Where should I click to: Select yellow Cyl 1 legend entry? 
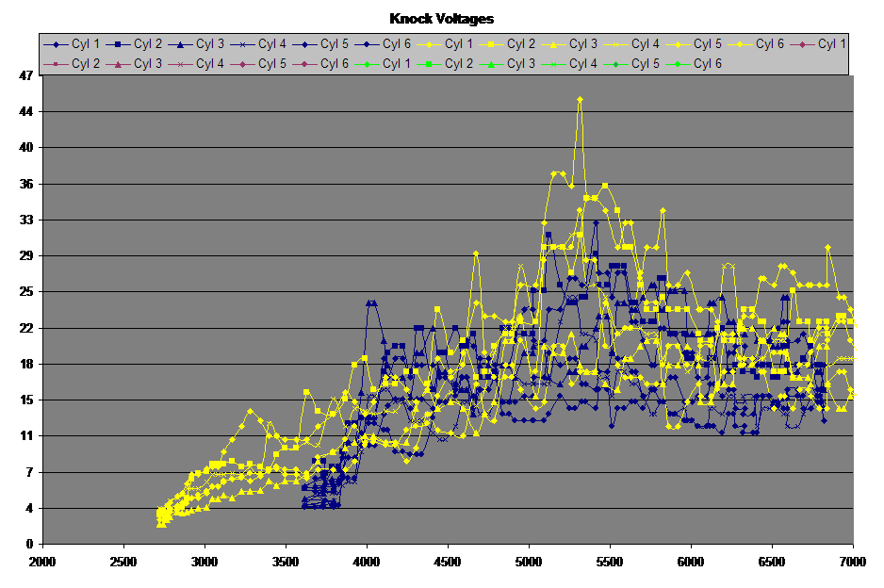click(445, 44)
